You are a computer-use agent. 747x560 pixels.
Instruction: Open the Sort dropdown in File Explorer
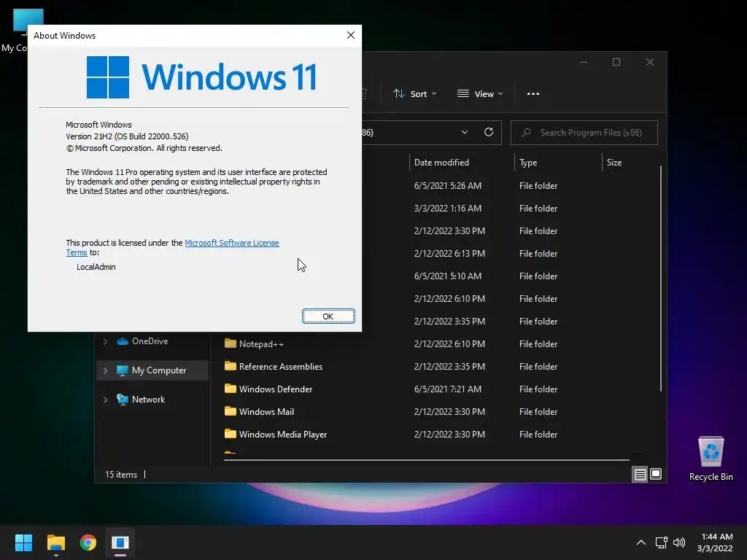414,94
